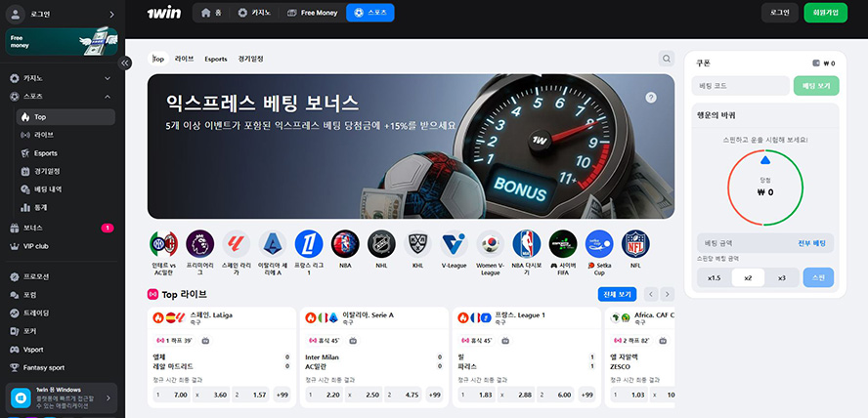868x418 pixels.
Task: Open the 1win for Windows app arrow
Action: (108, 397)
